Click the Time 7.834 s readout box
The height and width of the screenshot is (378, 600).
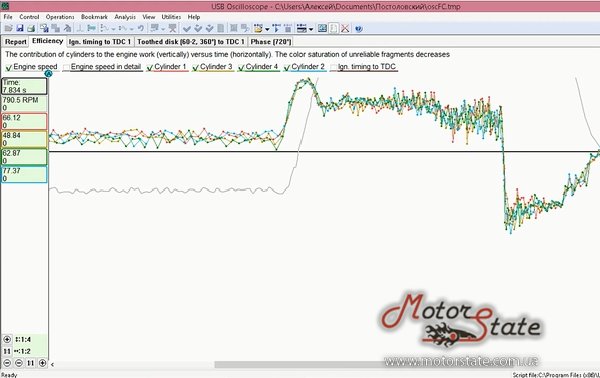[24, 86]
